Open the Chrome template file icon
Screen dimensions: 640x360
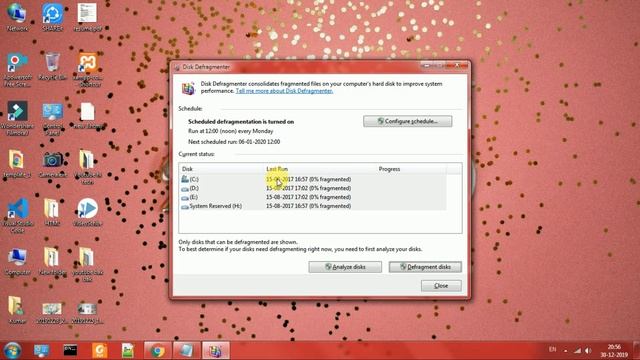[17, 164]
